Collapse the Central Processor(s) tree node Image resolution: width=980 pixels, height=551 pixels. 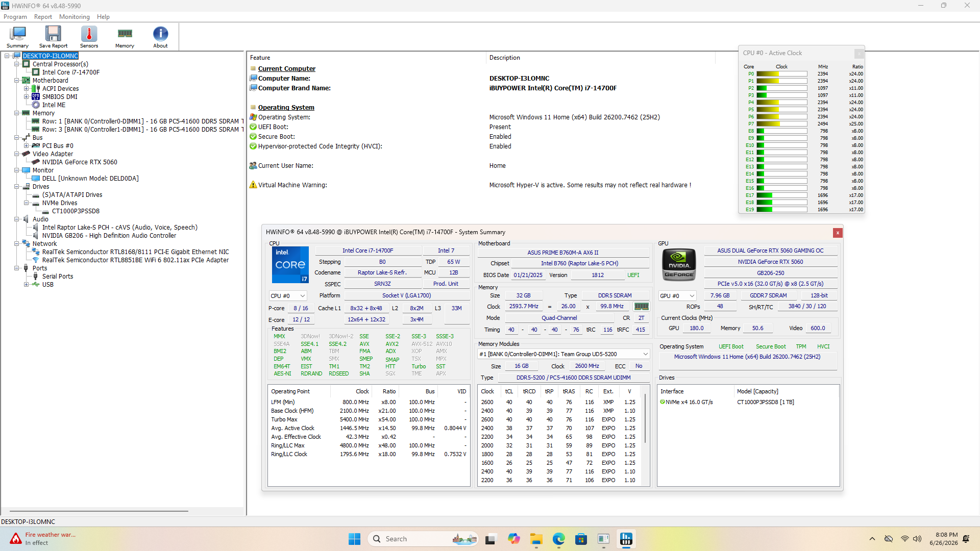click(x=17, y=64)
